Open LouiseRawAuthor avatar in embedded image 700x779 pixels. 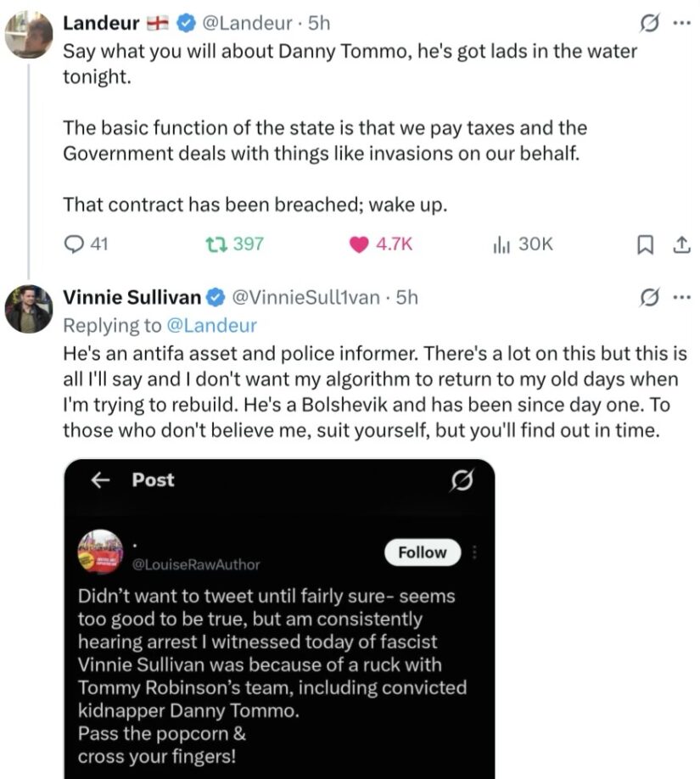pos(100,552)
